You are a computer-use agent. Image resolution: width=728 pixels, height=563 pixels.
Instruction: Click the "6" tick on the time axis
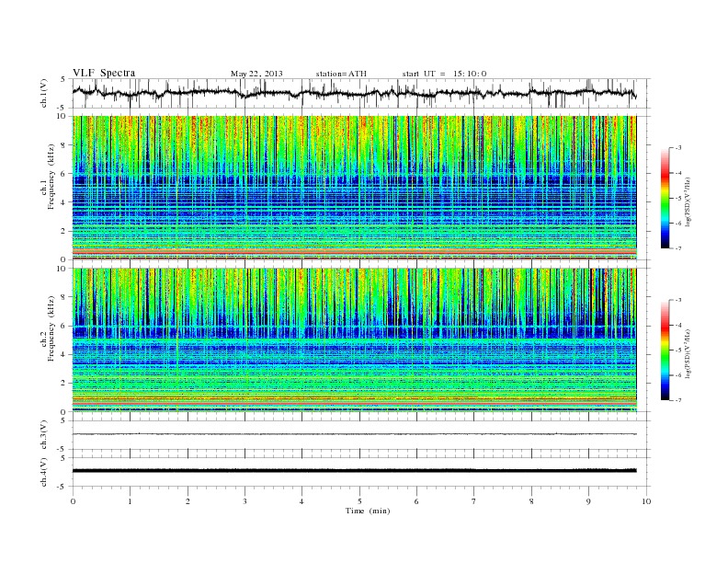tap(416, 501)
